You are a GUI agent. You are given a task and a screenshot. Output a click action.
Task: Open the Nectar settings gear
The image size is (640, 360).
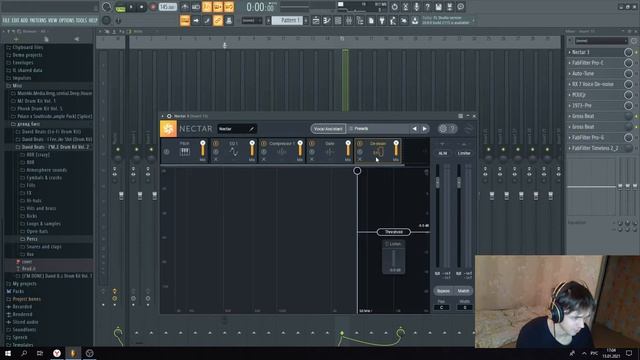(442, 129)
